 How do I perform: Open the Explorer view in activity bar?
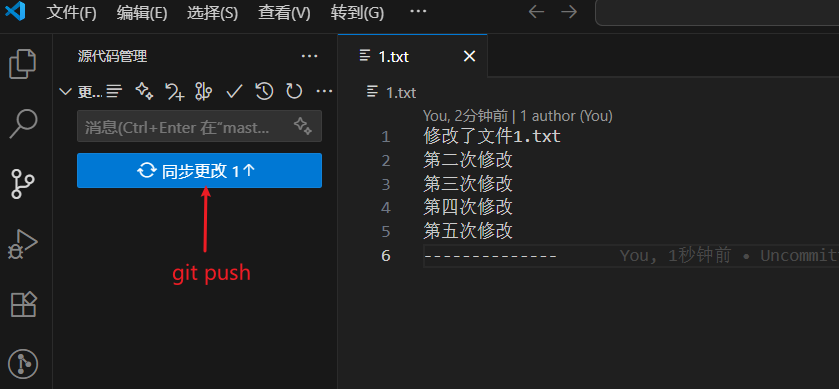click(23, 64)
